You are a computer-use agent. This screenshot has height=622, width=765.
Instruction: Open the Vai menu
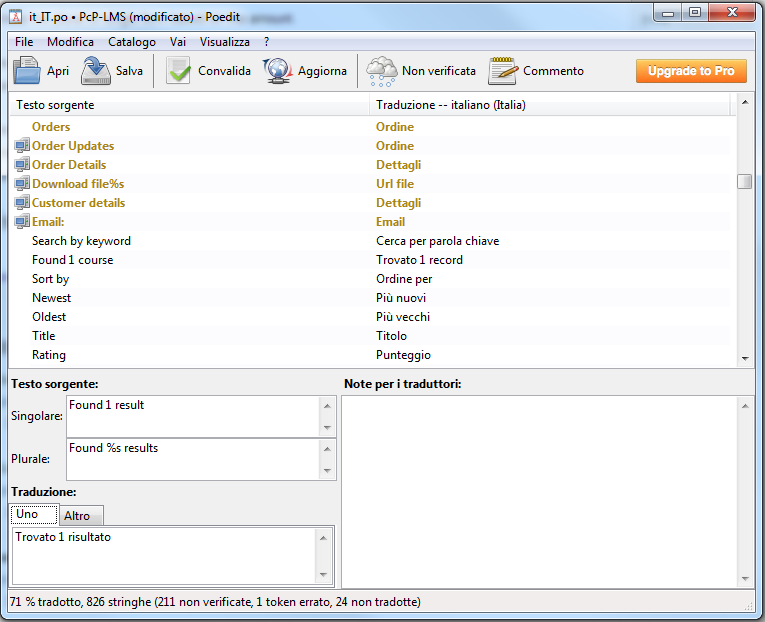(178, 42)
